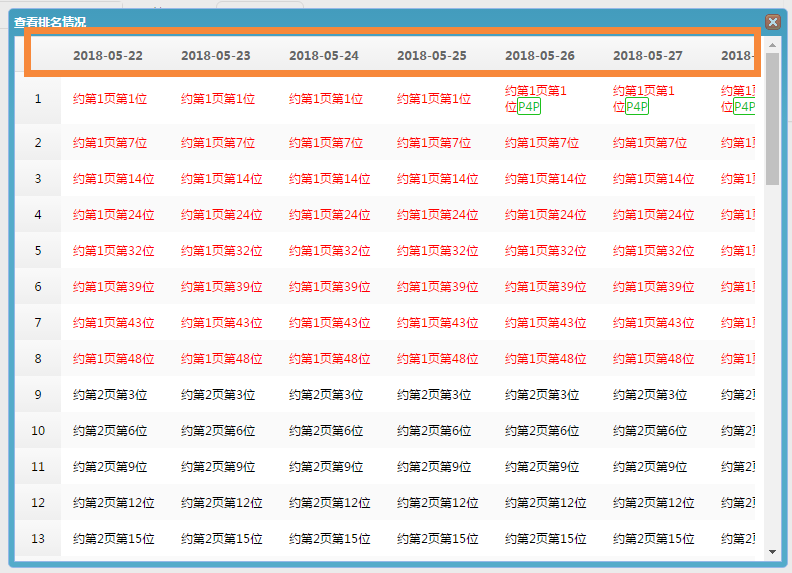Click 约第2页第12位 under 2018-05-25
The height and width of the screenshot is (573, 792).
438,503
